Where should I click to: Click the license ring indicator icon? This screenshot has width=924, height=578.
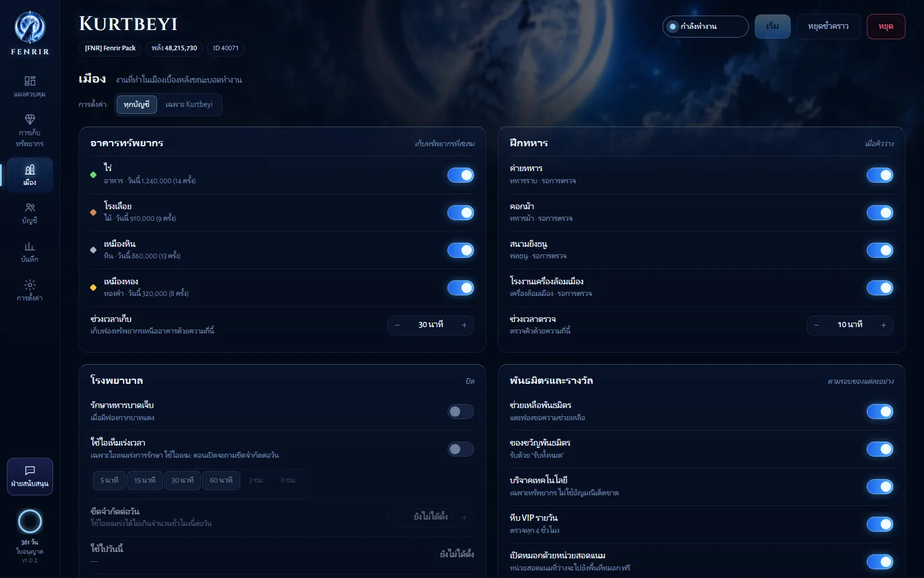(x=30, y=521)
